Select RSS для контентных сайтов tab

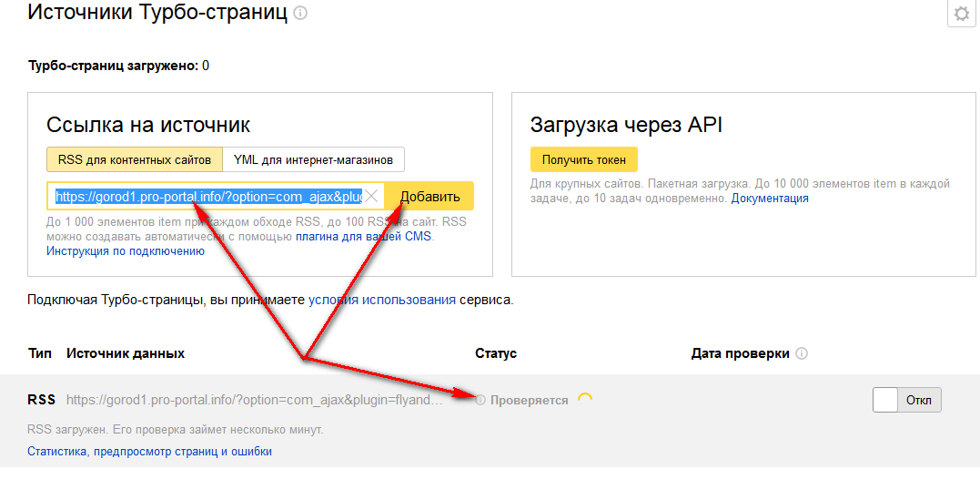pos(135,159)
